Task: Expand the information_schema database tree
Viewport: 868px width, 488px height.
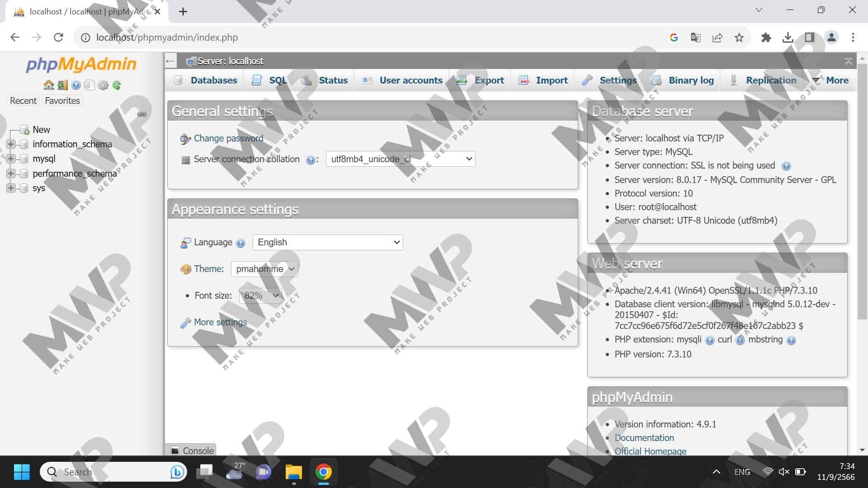Action: 11,144
